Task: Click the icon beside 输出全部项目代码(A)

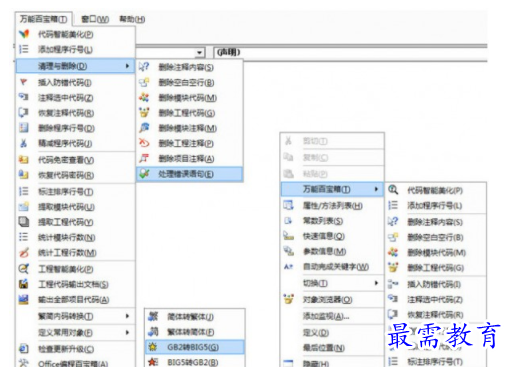Action: [23, 299]
